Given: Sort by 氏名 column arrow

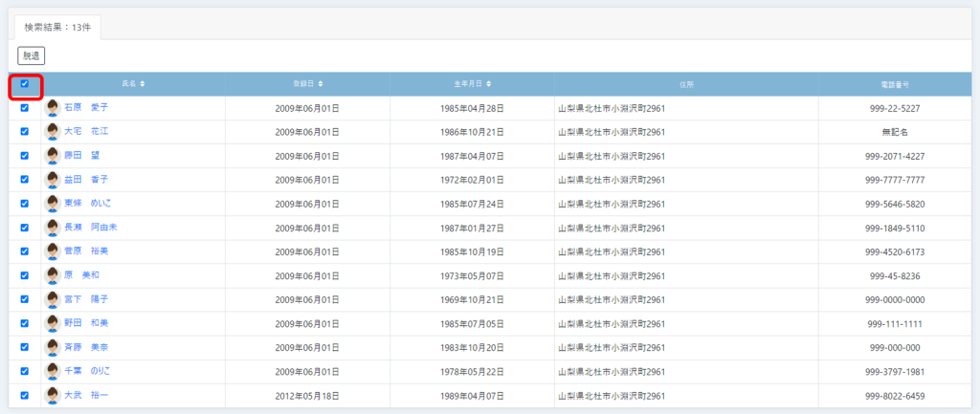Looking at the screenshot, I should pyautogui.click(x=143, y=84).
